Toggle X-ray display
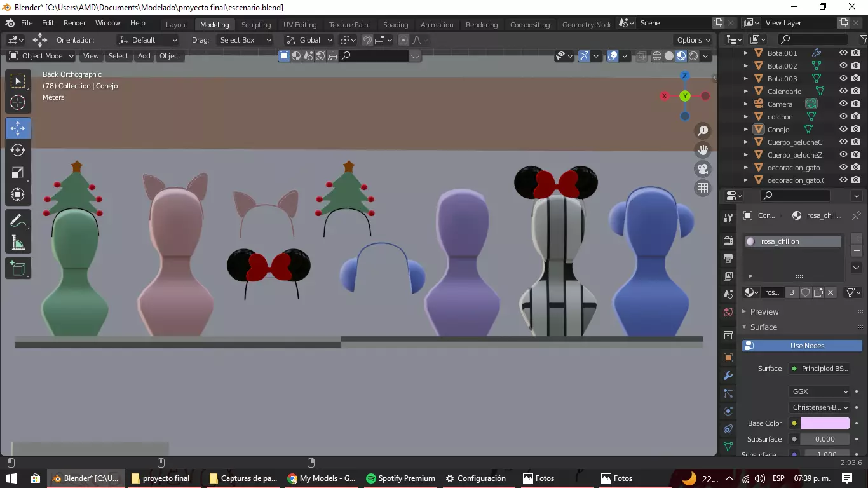Screen dimensions: 868x488 click(640, 56)
